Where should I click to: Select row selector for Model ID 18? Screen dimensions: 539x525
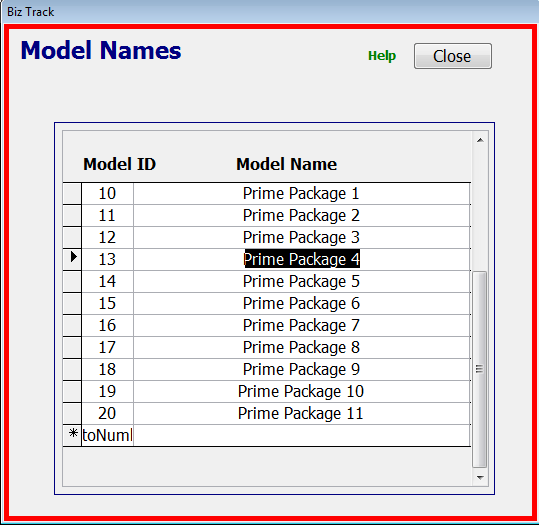[x=72, y=370]
